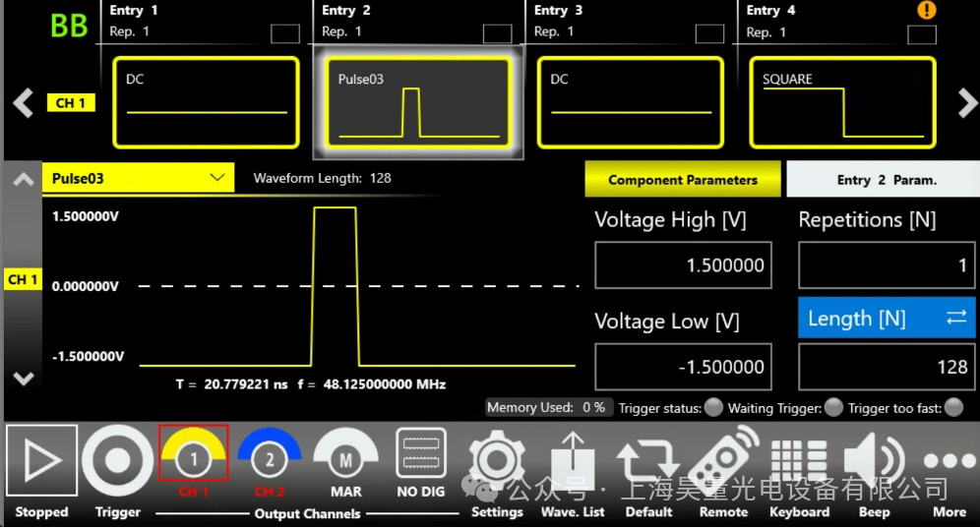Image resolution: width=980 pixels, height=528 pixels.
Task: Open Settings gear
Action: [x=497, y=460]
